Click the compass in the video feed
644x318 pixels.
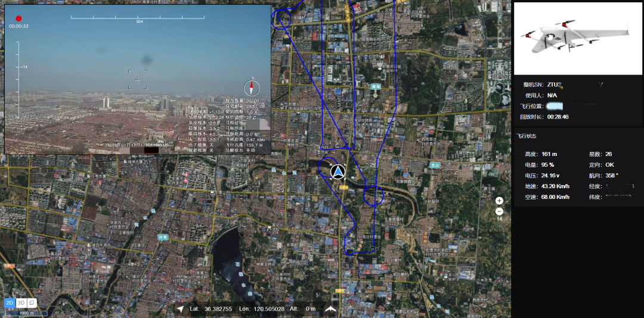tap(252, 88)
